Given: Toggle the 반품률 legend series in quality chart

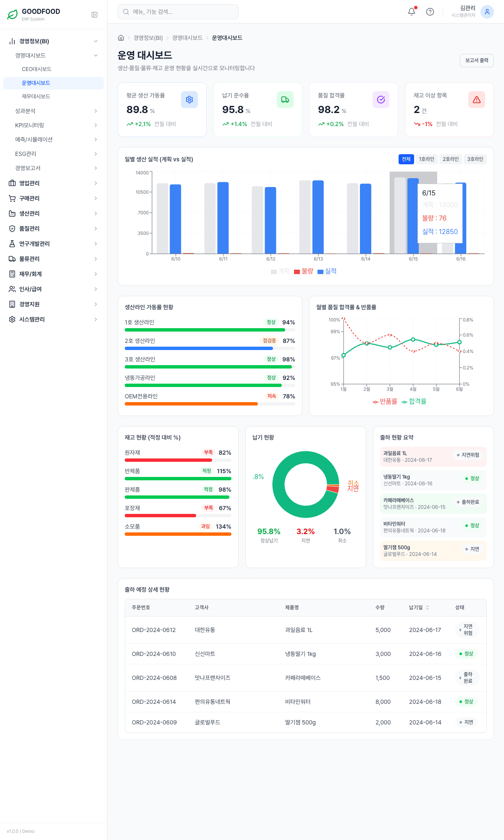Looking at the screenshot, I should click(385, 402).
